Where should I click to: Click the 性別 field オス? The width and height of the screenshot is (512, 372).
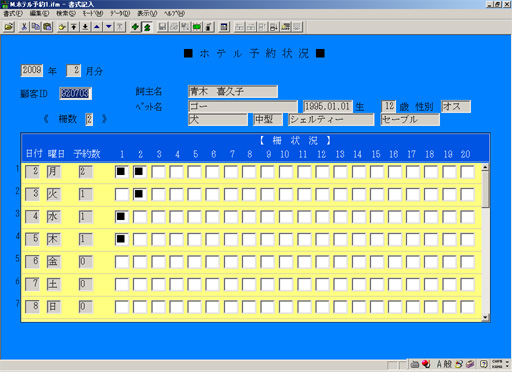(456, 107)
